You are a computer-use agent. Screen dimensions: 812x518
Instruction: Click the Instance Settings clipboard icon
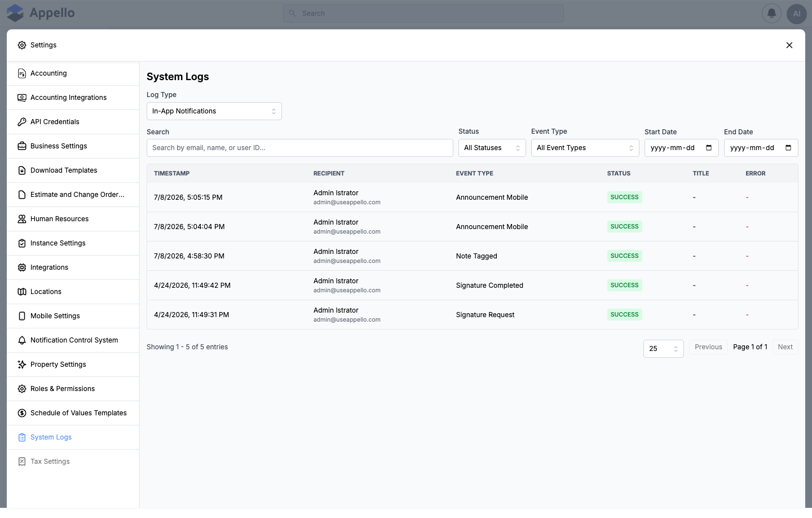(x=22, y=243)
